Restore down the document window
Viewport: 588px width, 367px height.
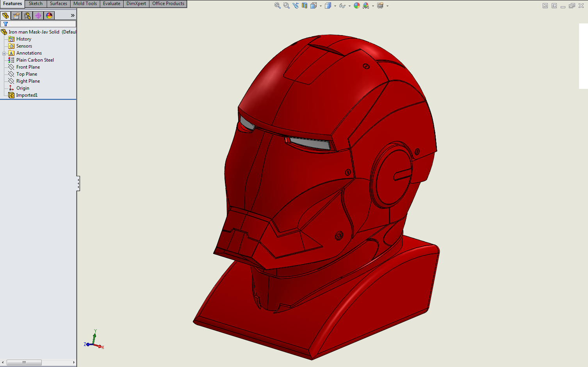pyautogui.click(x=572, y=5)
